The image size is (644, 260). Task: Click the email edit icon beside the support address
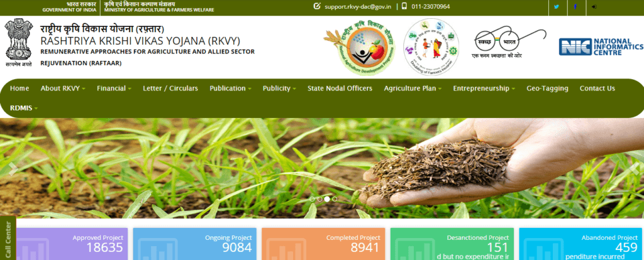point(317,6)
